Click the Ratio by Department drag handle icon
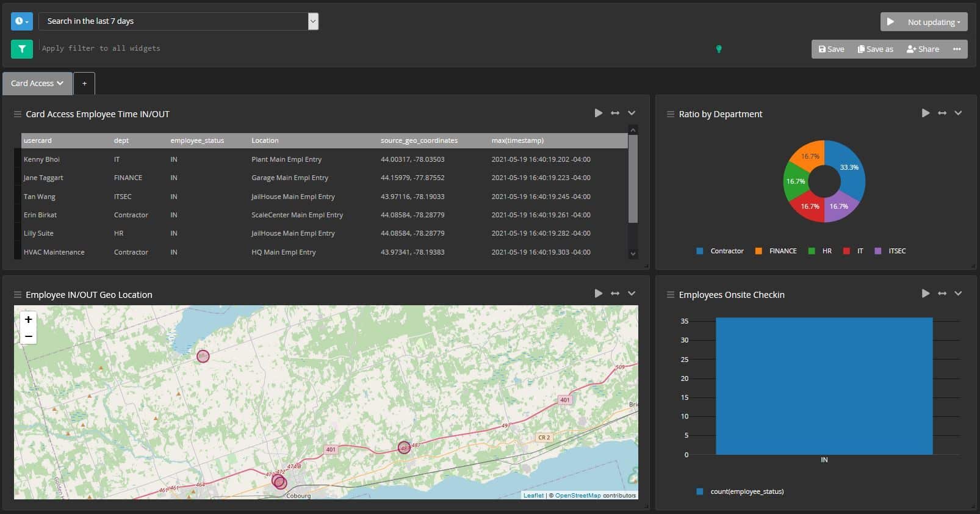The width and height of the screenshot is (980, 514). tap(670, 114)
